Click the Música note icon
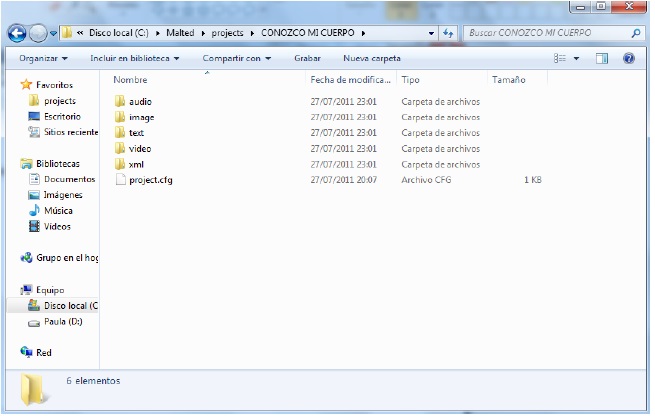Viewport: 655px width, 416px height. click(34, 211)
